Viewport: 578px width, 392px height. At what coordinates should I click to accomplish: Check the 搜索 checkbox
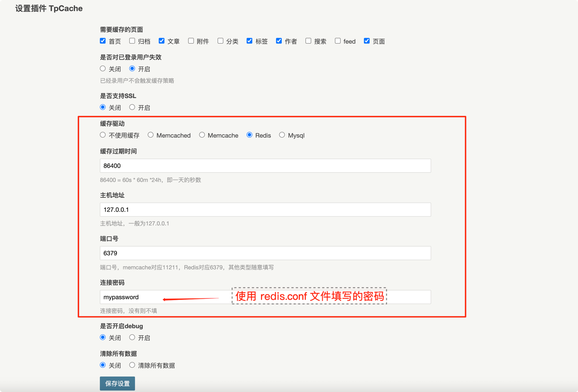308,41
